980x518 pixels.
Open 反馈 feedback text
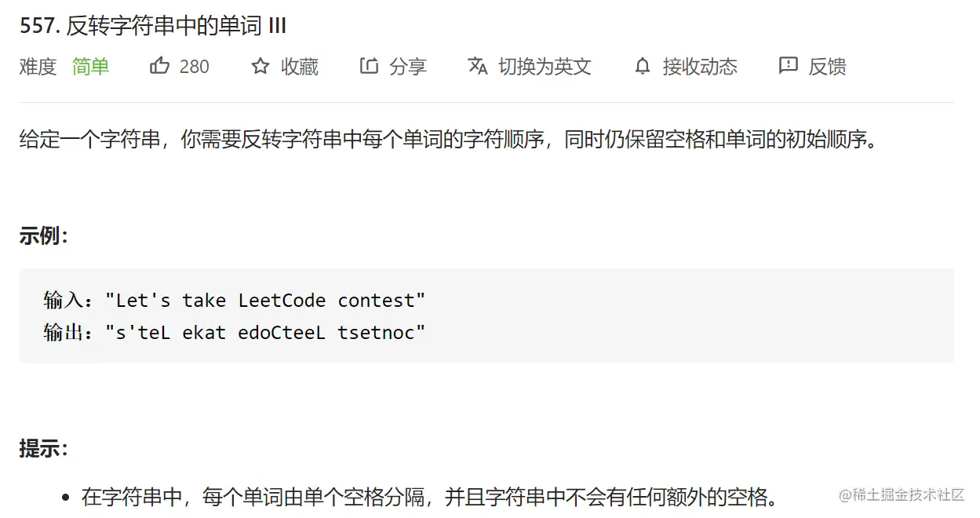tap(827, 67)
